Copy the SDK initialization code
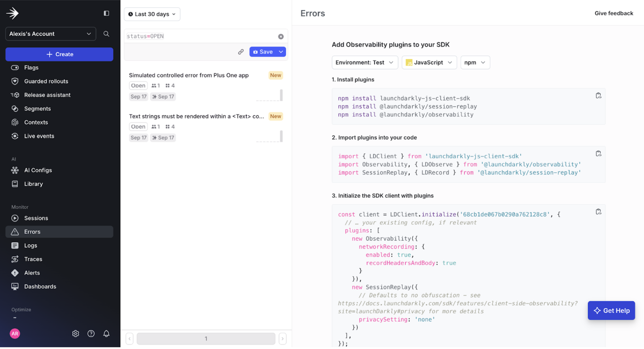 click(x=599, y=211)
